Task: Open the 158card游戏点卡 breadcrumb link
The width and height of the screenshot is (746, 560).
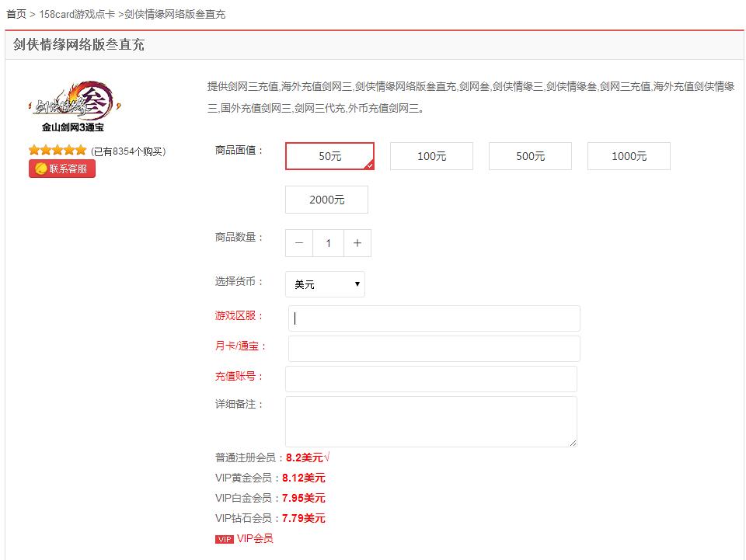Action: (x=77, y=14)
